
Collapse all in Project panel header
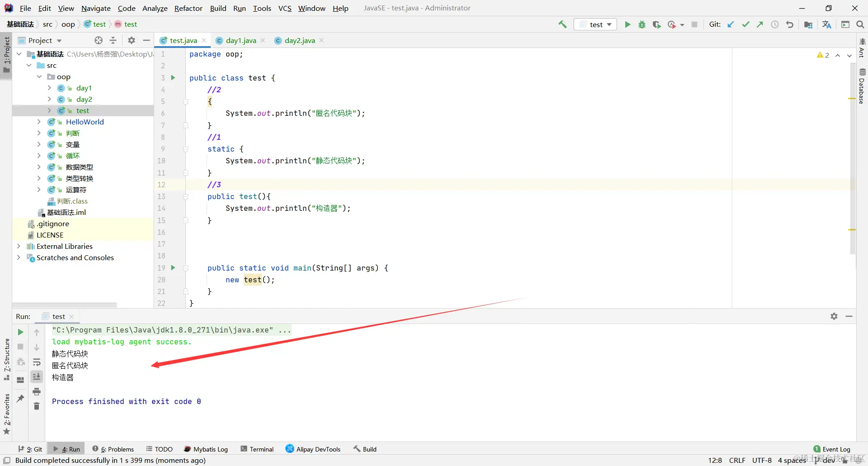point(113,40)
